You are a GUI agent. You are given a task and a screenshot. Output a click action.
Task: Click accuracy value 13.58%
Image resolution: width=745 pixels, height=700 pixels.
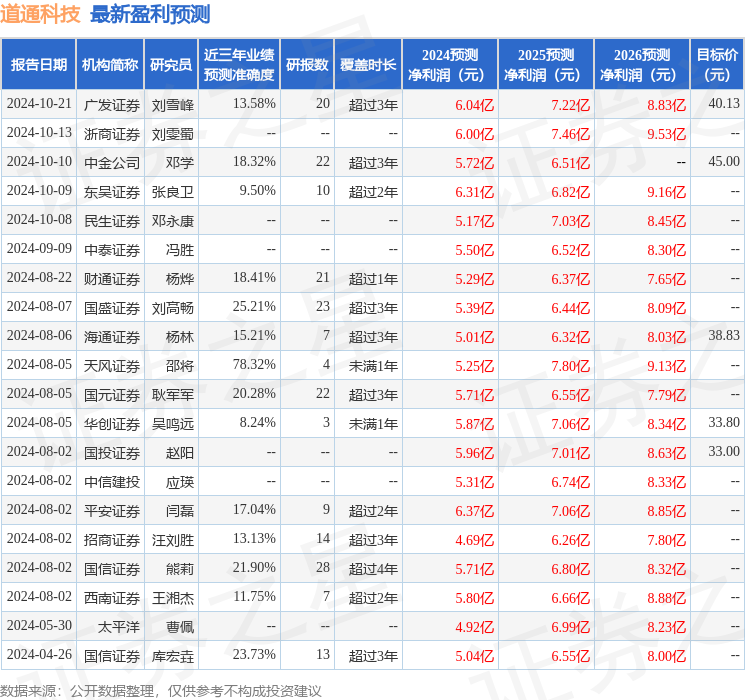(x=254, y=104)
